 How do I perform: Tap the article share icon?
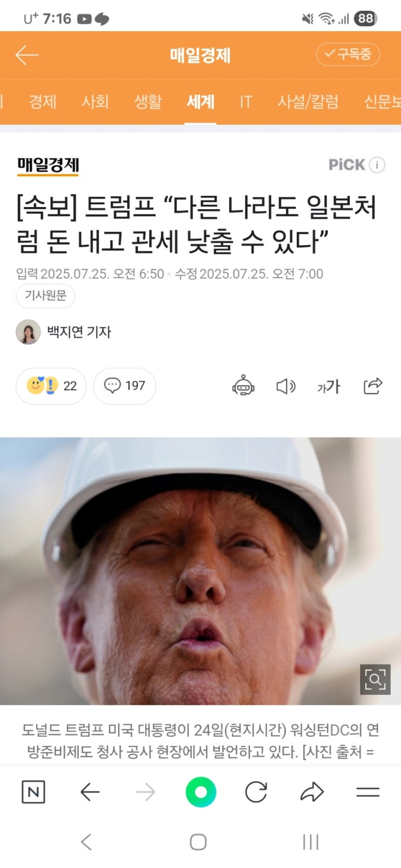tap(373, 386)
